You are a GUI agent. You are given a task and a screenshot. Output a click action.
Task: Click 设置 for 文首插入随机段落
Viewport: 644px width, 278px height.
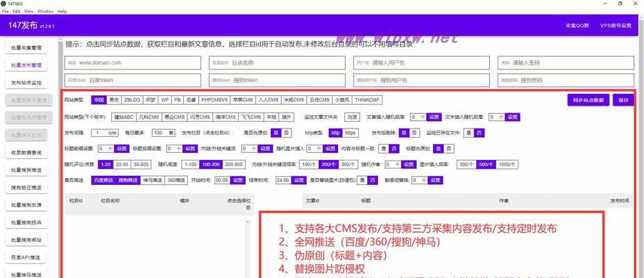click(434, 117)
